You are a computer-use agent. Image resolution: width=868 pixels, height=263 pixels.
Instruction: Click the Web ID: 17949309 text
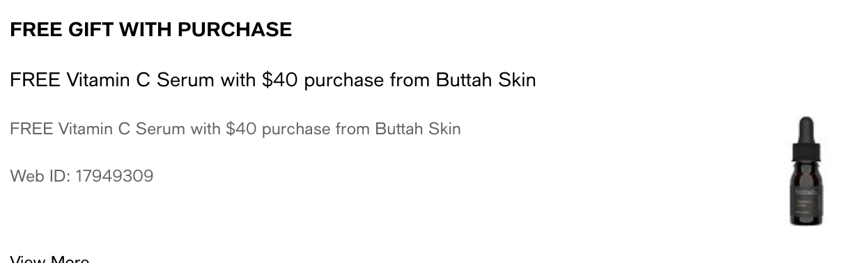coord(82,176)
